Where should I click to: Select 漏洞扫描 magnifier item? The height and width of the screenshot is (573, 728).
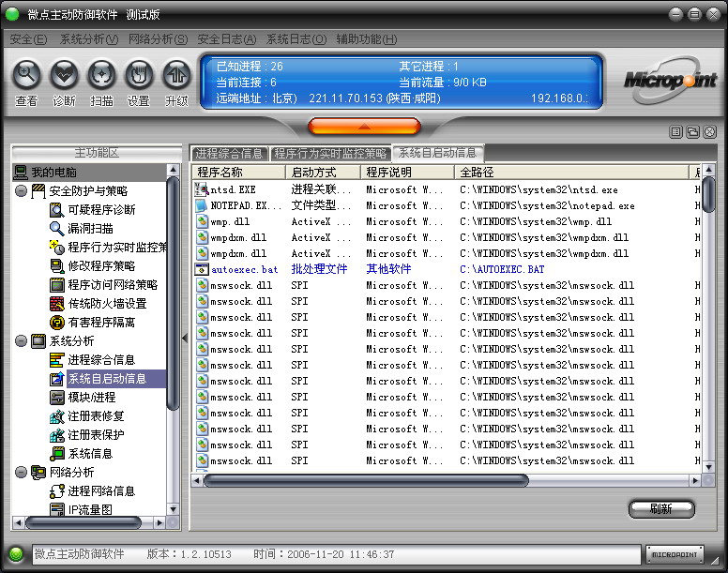82,228
